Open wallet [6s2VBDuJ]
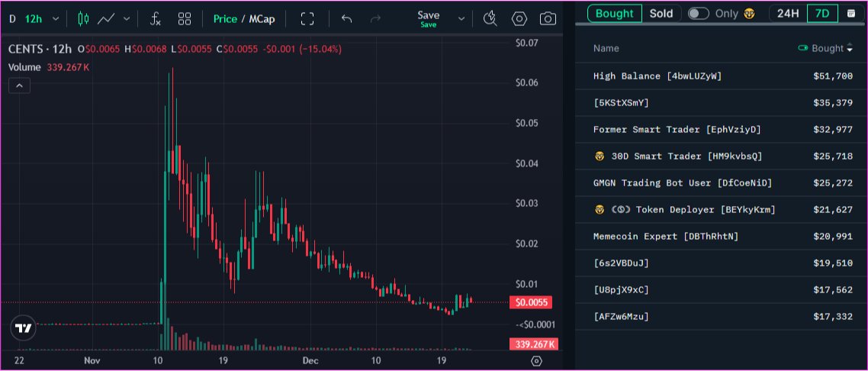This screenshot has height=371, width=868. [621, 263]
